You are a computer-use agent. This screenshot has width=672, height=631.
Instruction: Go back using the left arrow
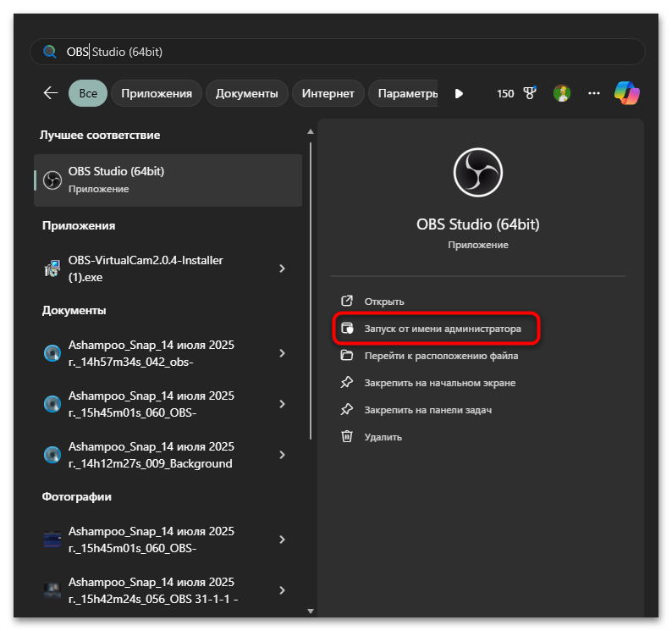51,92
